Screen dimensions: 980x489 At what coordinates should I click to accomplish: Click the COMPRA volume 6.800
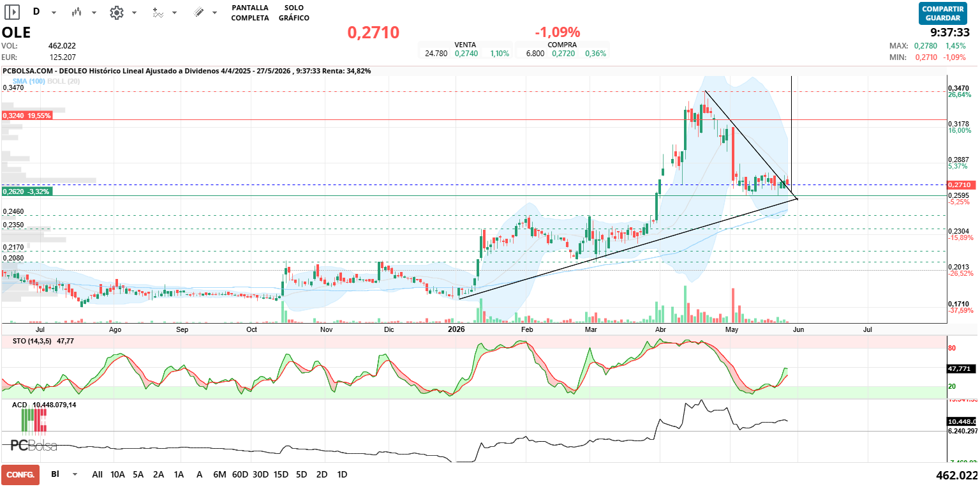[535, 54]
